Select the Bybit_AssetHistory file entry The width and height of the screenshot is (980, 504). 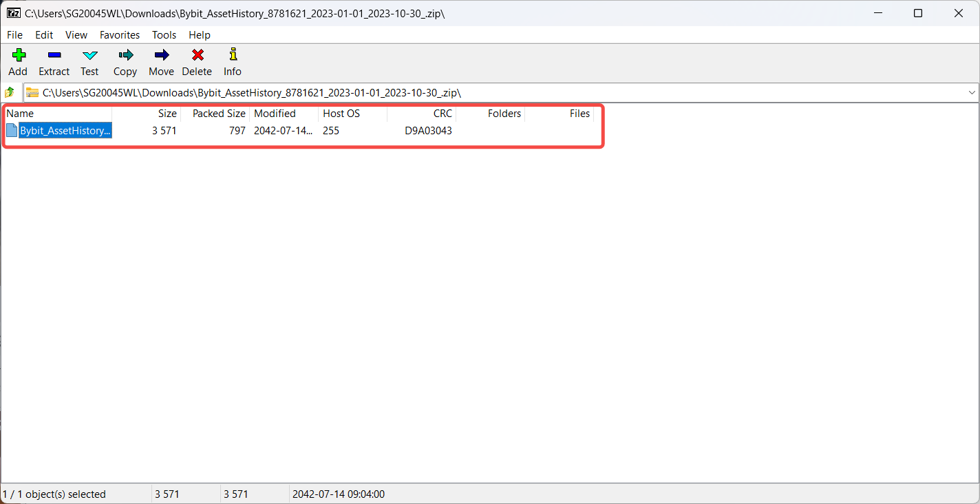coord(65,131)
